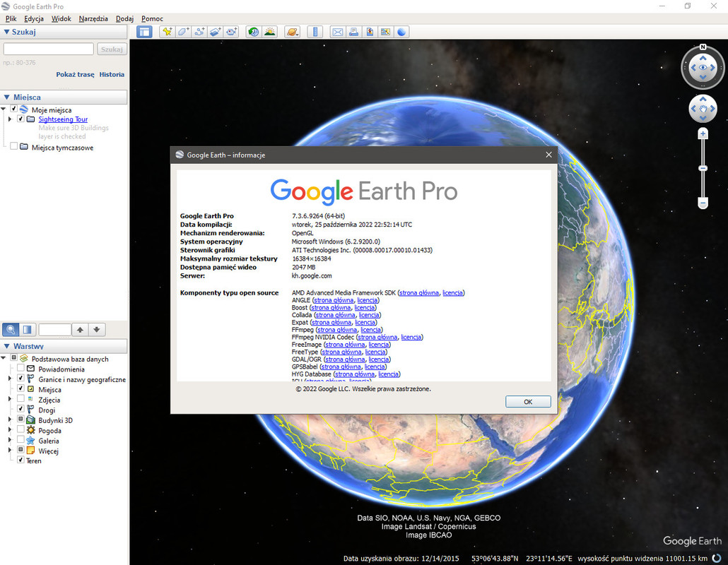The height and width of the screenshot is (565, 728).
Task: Toggle the sidebar visibility toolbar icon
Action: (x=144, y=32)
